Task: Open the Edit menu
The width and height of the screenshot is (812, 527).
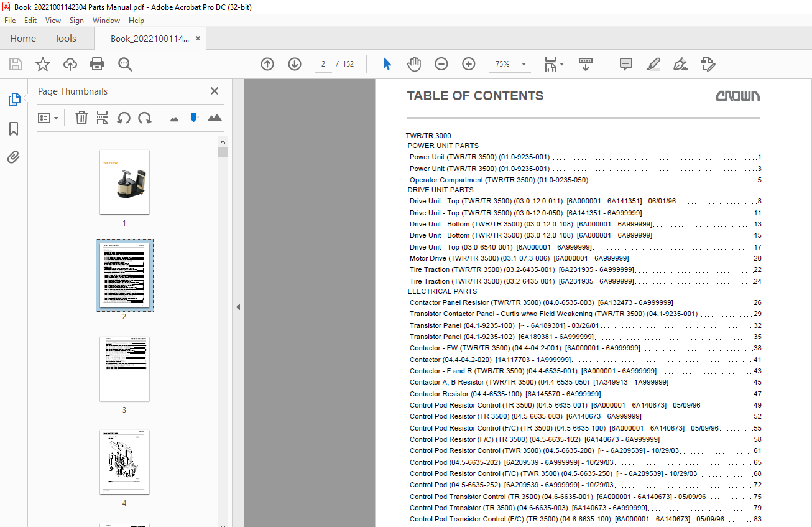Action: [30, 21]
